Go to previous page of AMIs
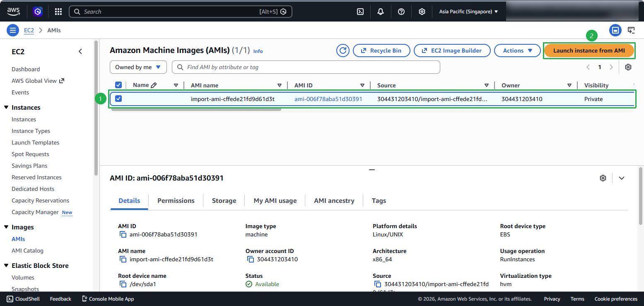 point(588,67)
